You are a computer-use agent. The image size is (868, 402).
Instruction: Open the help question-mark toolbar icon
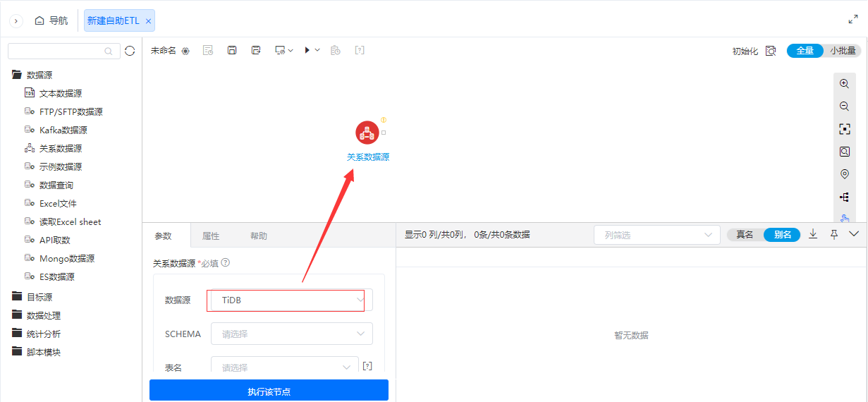(360, 50)
